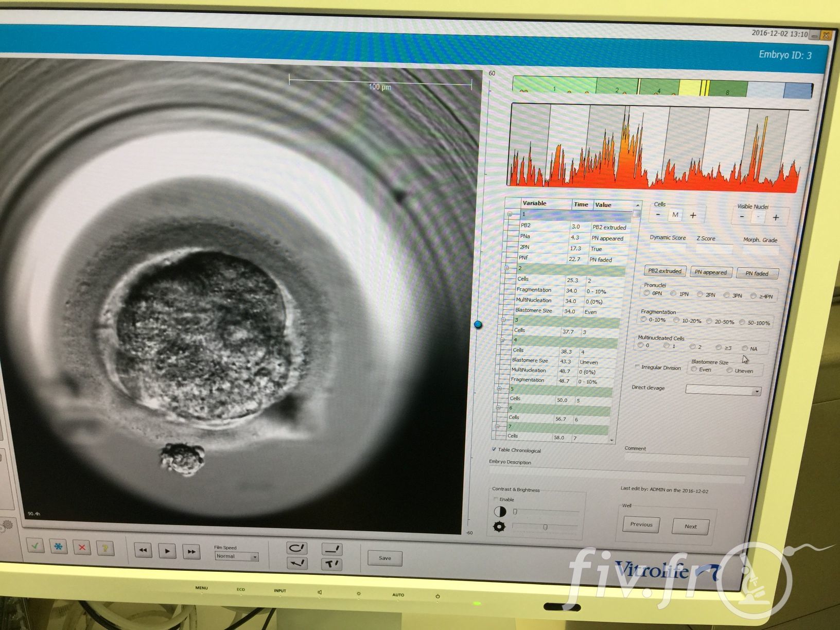Click the green checkmark decision button

point(36,546)
